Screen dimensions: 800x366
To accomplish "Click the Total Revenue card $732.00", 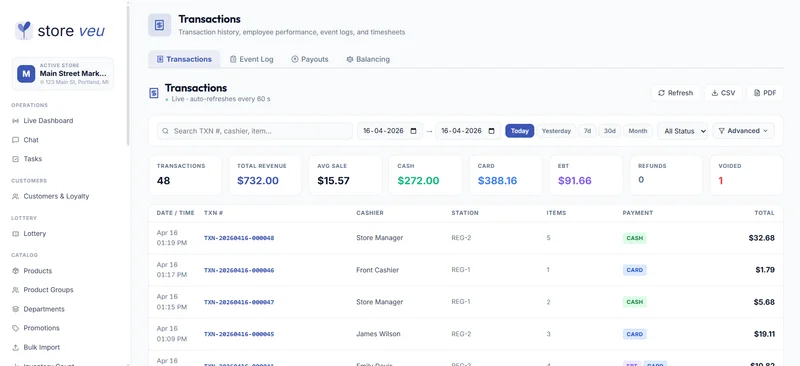I will coord(265,175).
